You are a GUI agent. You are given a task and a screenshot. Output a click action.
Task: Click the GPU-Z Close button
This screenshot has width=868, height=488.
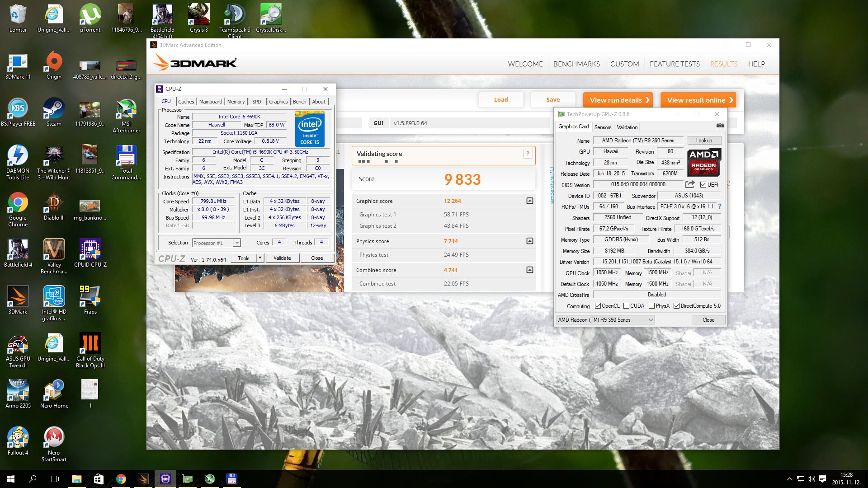pos(708,320)
